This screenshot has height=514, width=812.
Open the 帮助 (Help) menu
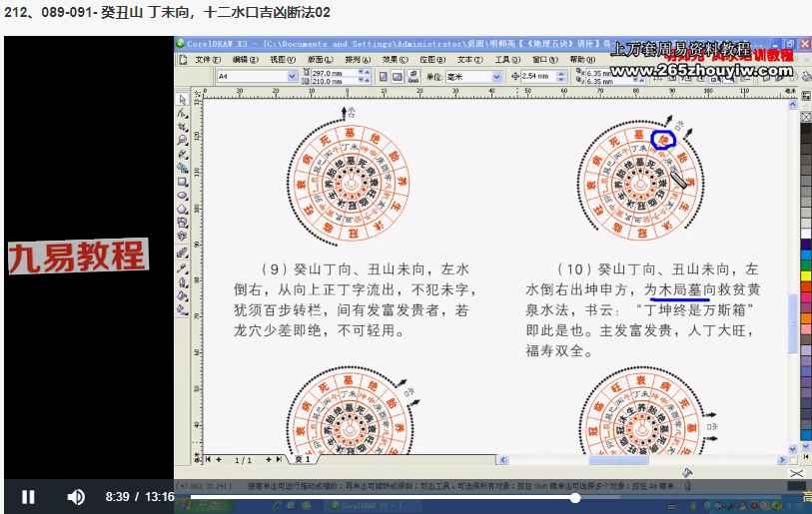582,60
